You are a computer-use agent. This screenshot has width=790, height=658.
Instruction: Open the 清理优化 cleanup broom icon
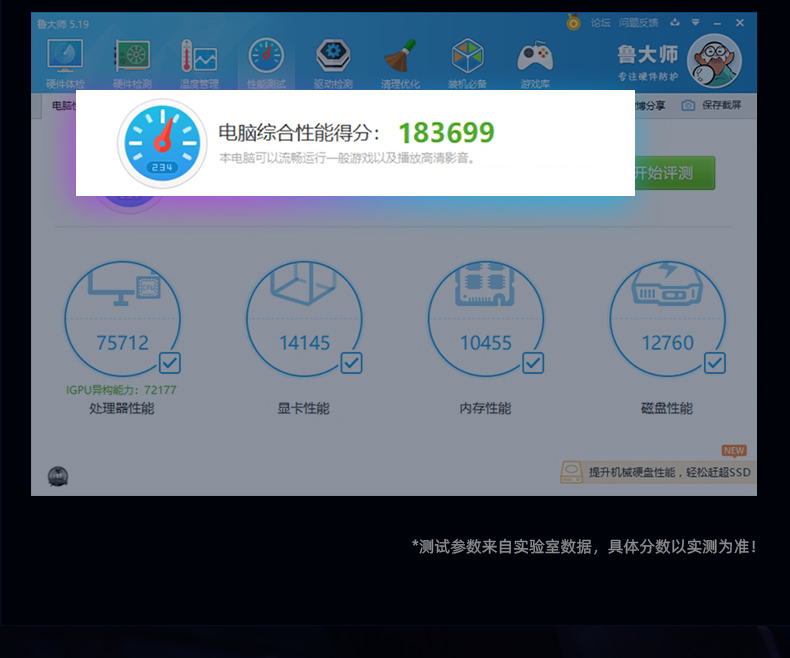(400, 63)
